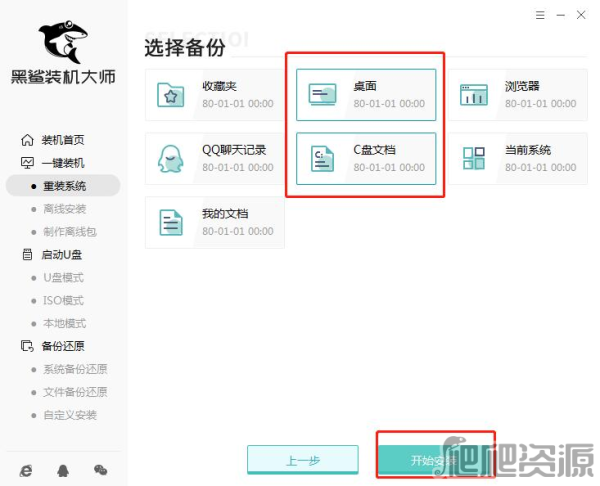Click the favorites star folder icon
Image resolution: width=600 pixels, height=486 pixels.
pos(171,95)
